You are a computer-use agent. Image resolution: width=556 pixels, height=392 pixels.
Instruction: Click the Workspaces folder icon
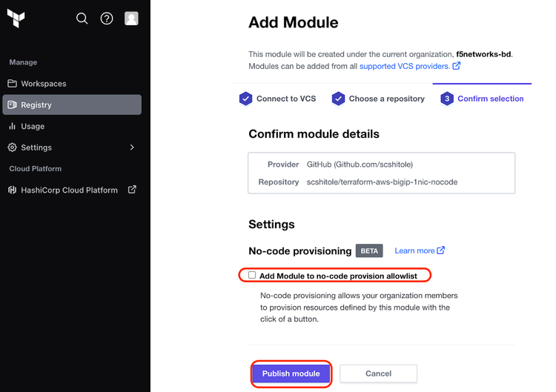(12, 84)
